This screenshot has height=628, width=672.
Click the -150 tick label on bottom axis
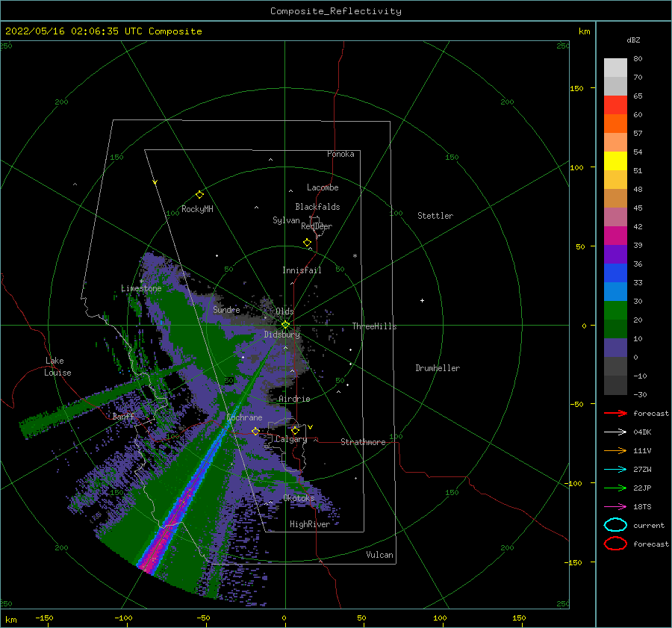click(x=44, y=618)
